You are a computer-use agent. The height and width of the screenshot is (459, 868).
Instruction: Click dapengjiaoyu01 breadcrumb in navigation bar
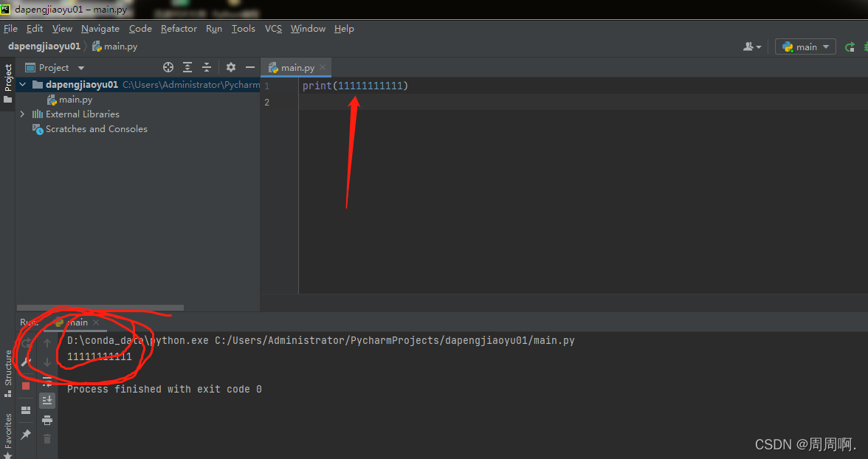point(44,46)
